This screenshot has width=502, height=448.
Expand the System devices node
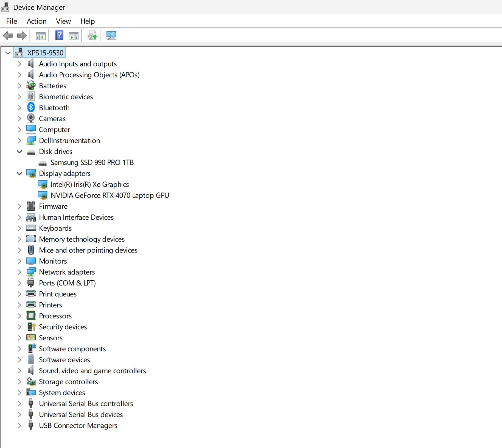click(19, 392)
